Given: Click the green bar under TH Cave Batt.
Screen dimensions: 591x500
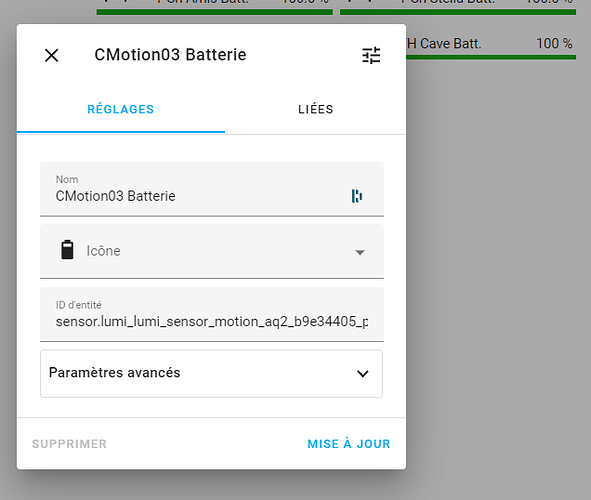Looking at the screenshot, I should pyautogui.click(x=491, y=57).
